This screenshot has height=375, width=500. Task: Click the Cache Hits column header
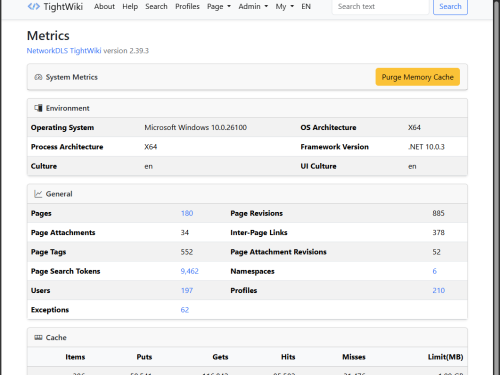click(288, 357)
